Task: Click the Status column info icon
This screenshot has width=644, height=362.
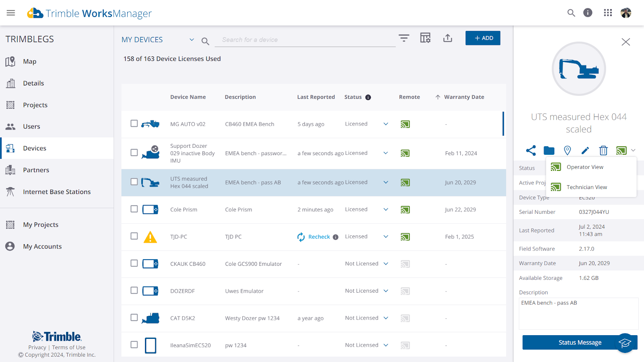Action: point(368,97)
